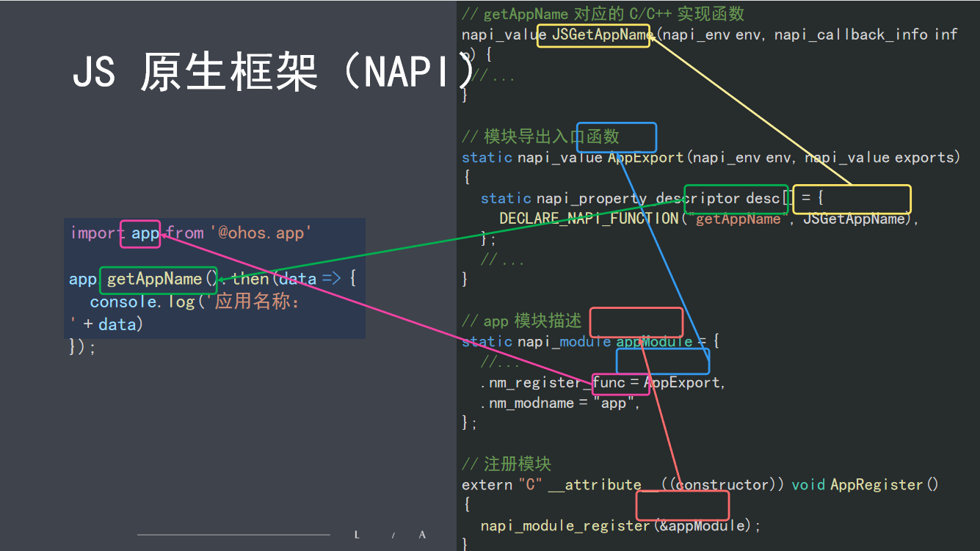Click the A indicator at the bottom
Image resolution: width=980 pixels, height=551 pixels.
click(x=422, y=535)
